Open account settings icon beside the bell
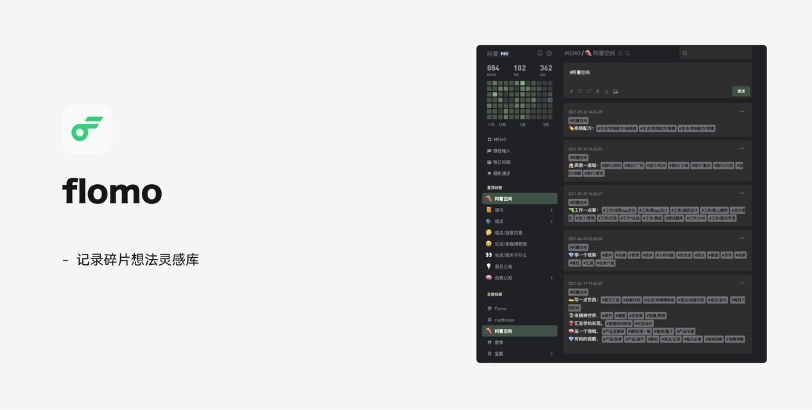 549,53
